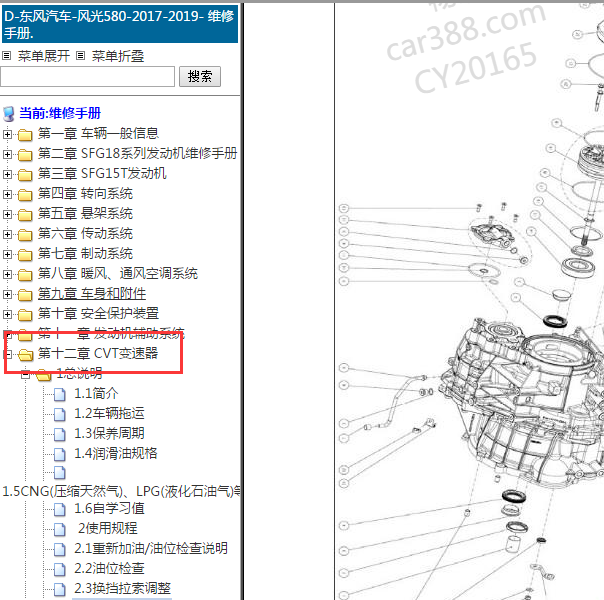Open the 1.1简介 page

pos(96,394)
